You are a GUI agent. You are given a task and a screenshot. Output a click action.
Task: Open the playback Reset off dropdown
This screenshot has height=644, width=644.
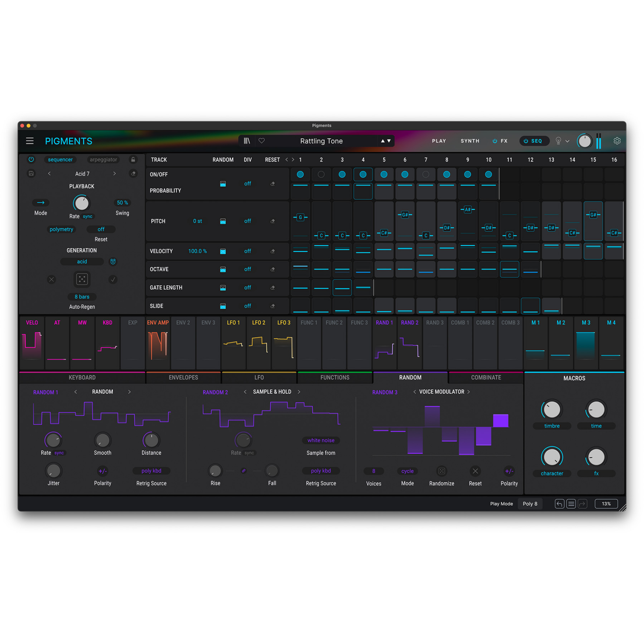click(101, 229)
